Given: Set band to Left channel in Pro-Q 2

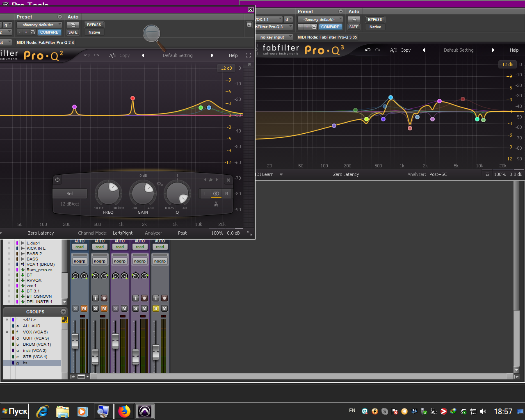Looking at the screenshot, I should coord(205,194).
